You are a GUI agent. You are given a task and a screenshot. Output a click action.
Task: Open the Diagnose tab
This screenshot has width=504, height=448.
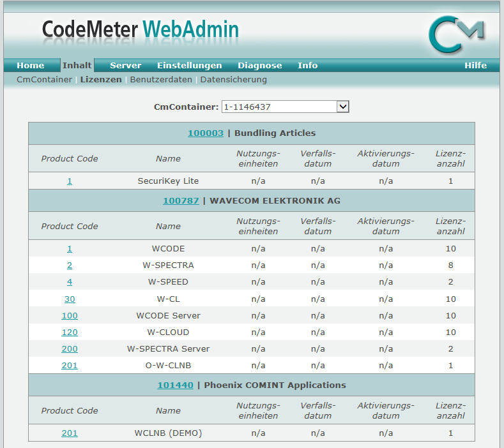260,66
